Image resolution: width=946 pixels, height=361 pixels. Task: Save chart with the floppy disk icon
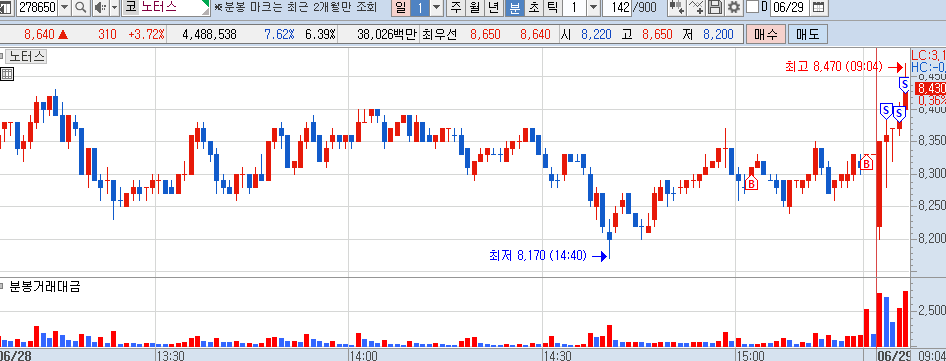coord(715,8)
